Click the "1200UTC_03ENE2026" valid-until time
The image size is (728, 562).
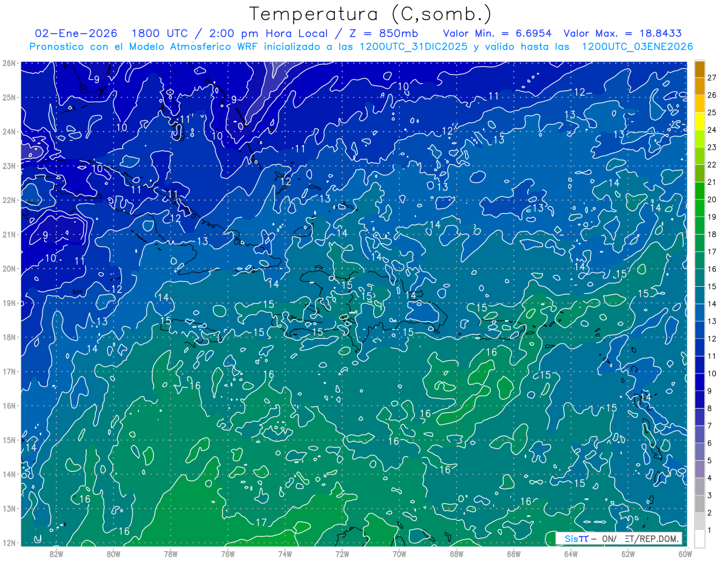pyautogui.click(x=638, y=47)
